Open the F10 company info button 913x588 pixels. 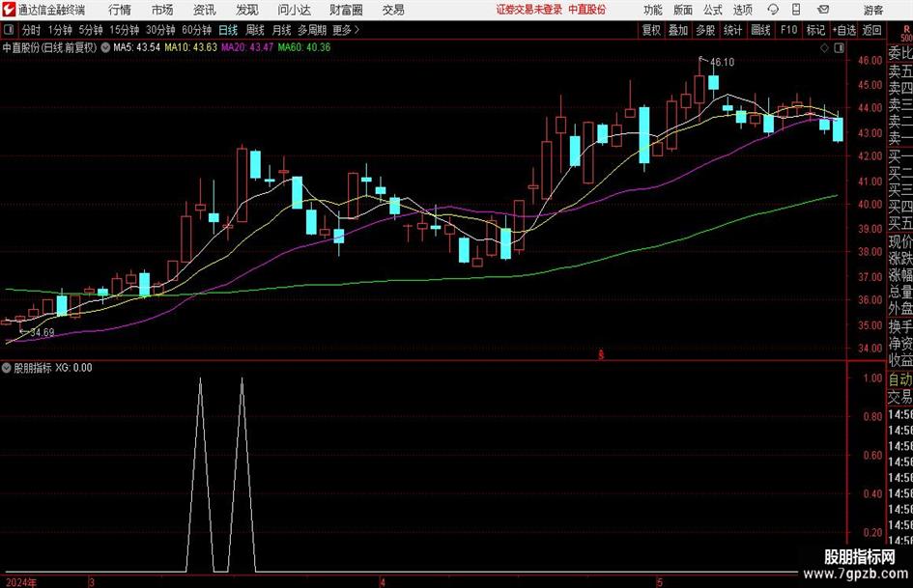pyautogui.click(x=789, y=30)
